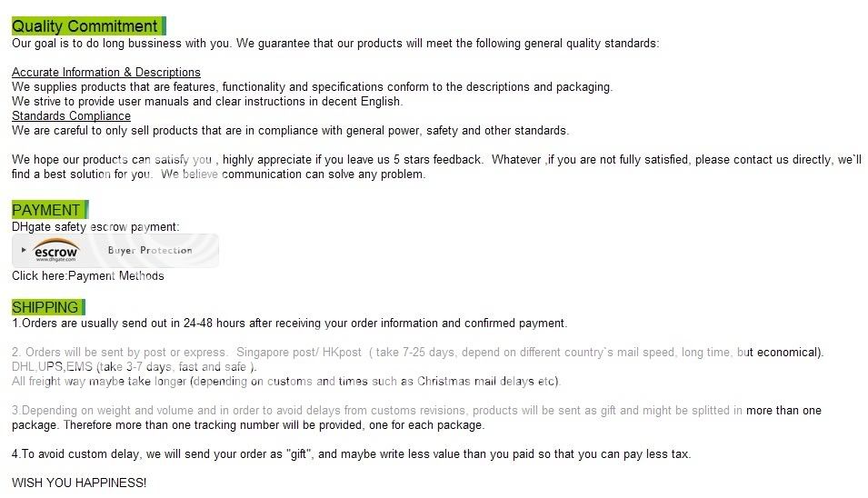The image size is (868, 498).
Task: Click the line about sending order as "gift"
Action: tap(352, 453)
